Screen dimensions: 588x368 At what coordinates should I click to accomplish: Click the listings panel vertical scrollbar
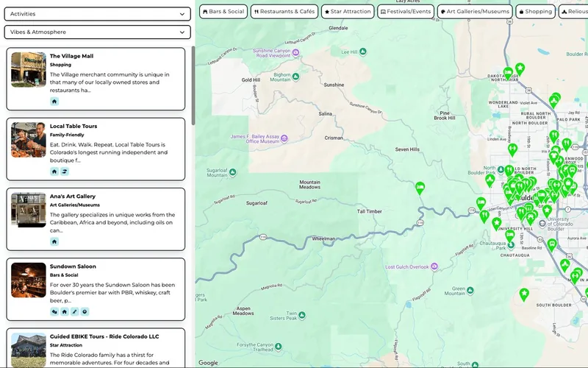pyautogui.click(x=193, y=85)
